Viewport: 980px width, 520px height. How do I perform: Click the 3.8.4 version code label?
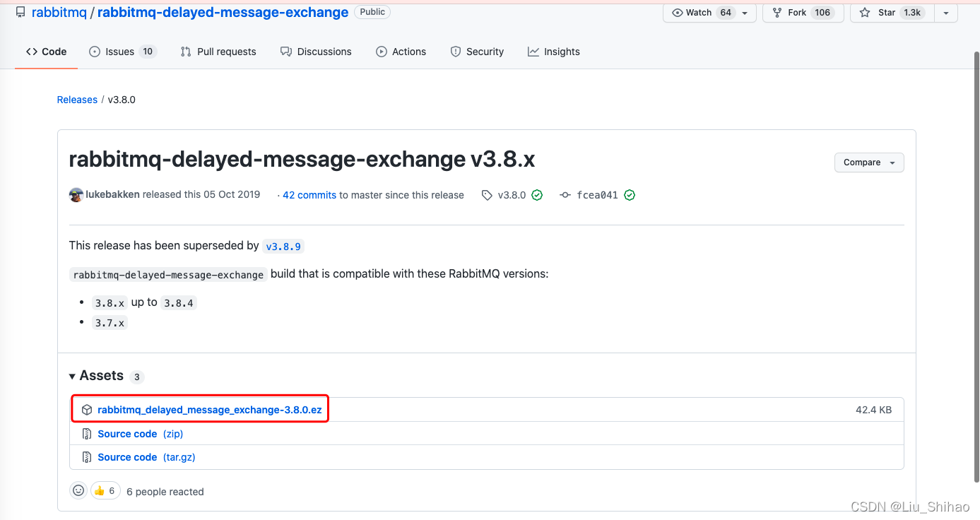click(179, 303)
